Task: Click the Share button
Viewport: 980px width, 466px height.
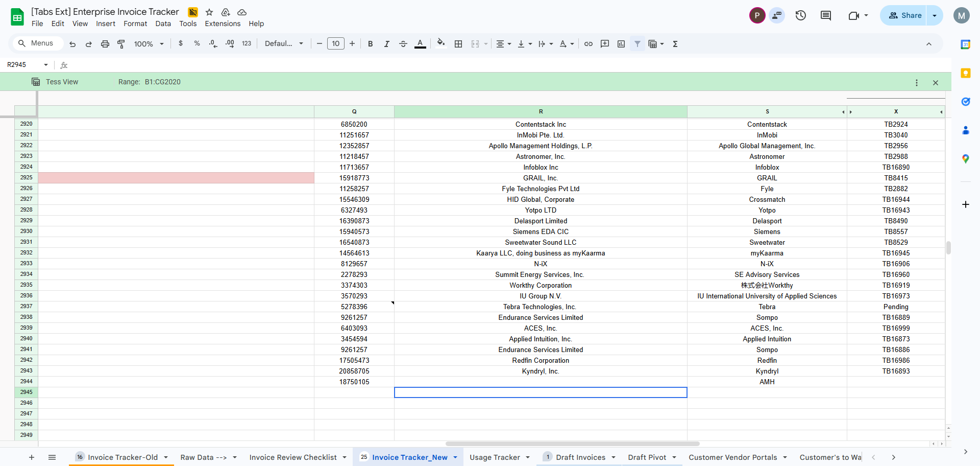Action: [x=904, y=16]
